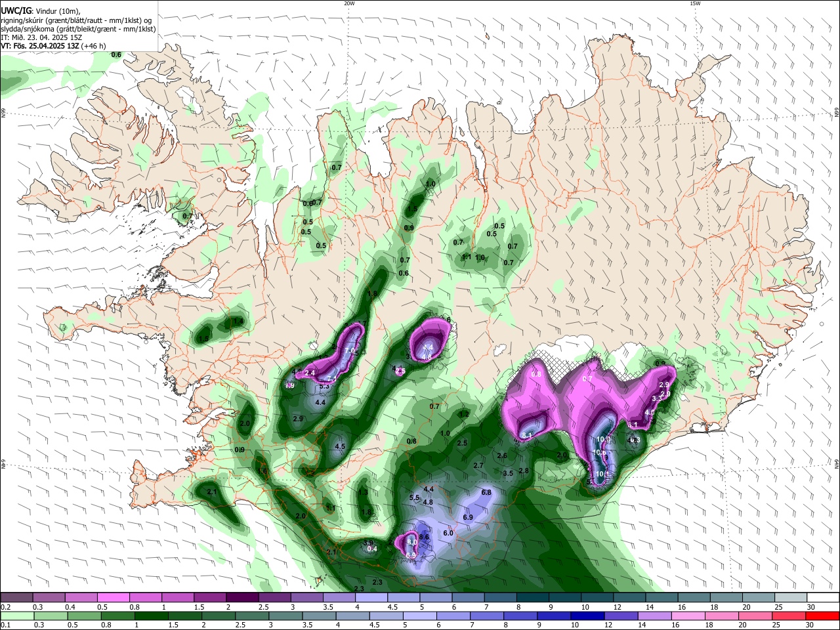Select upper legend dark purple swatch at 2
Viewport: 840px width, 630px height.
tap(242, 597)
